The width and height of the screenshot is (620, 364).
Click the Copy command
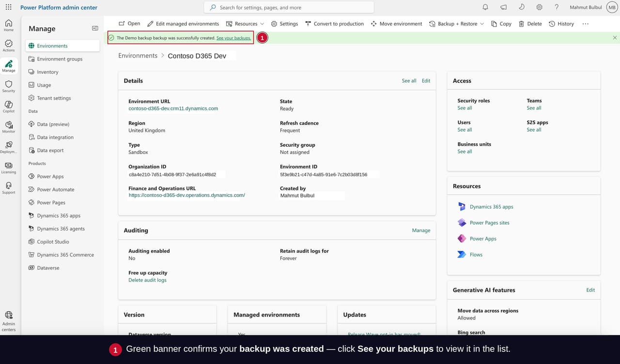click(501, 24)
